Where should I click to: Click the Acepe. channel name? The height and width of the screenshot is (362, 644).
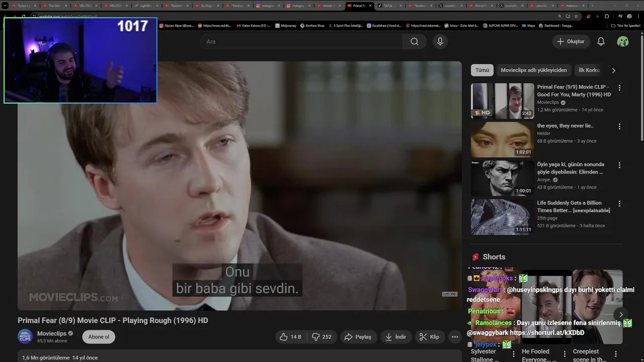(x=544, y=179)
